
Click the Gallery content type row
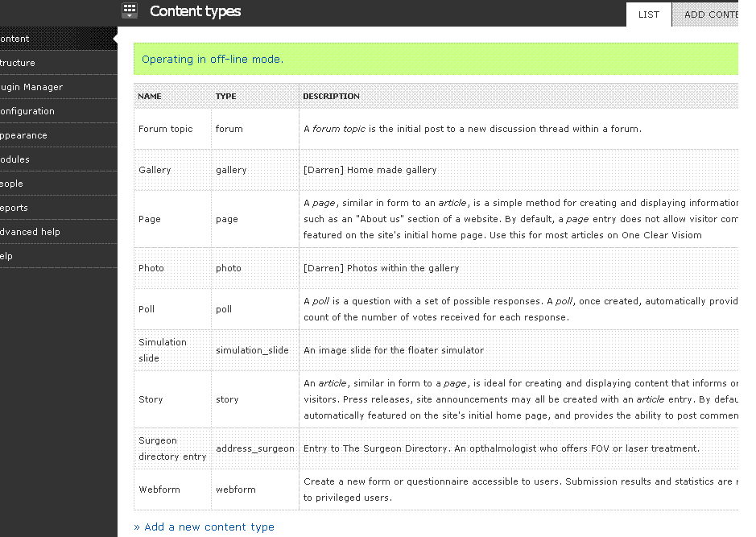click(155, 170)
